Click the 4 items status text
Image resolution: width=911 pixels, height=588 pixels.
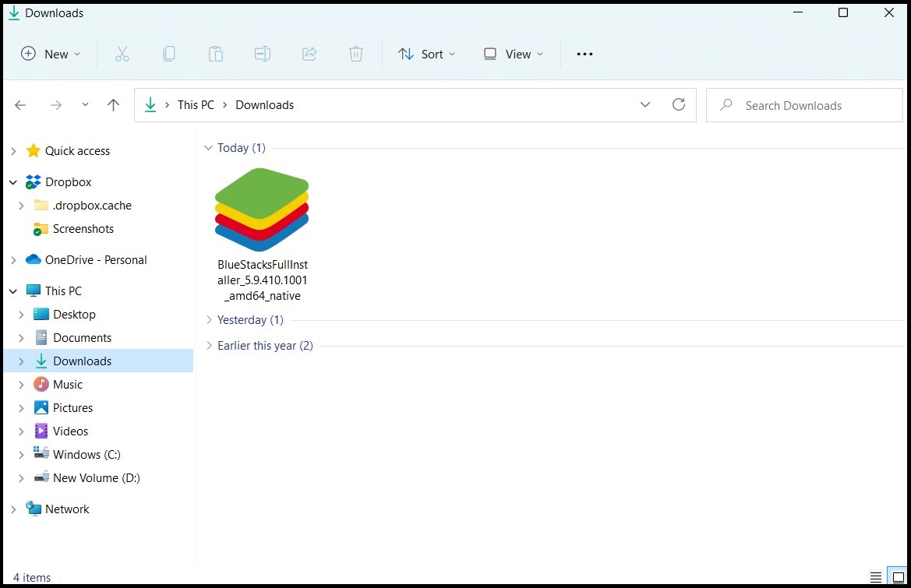pyautogui.click(x=32, y=578)
